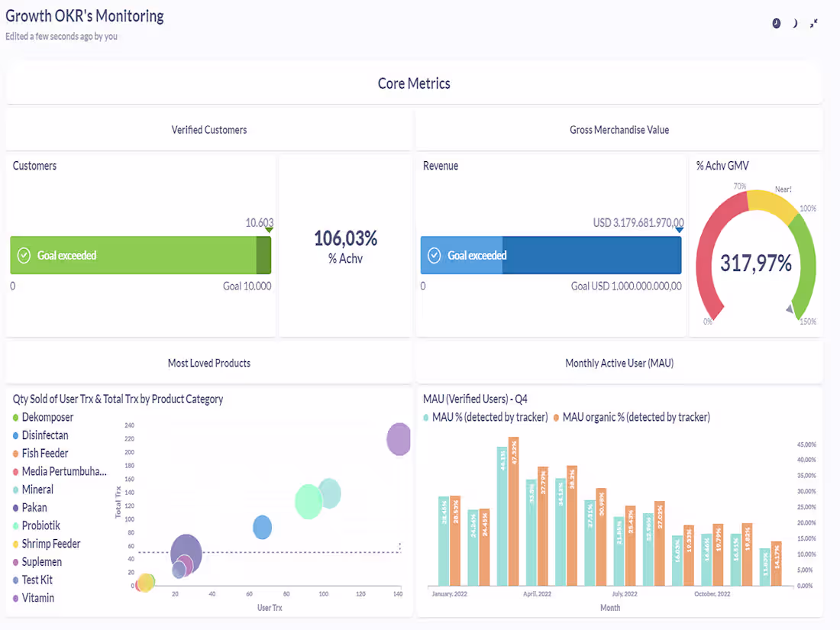Viewport: 840px width, 630px height.
Task: Exit fullscreen using the collapse arrows icon
Action: pos(813,23)
